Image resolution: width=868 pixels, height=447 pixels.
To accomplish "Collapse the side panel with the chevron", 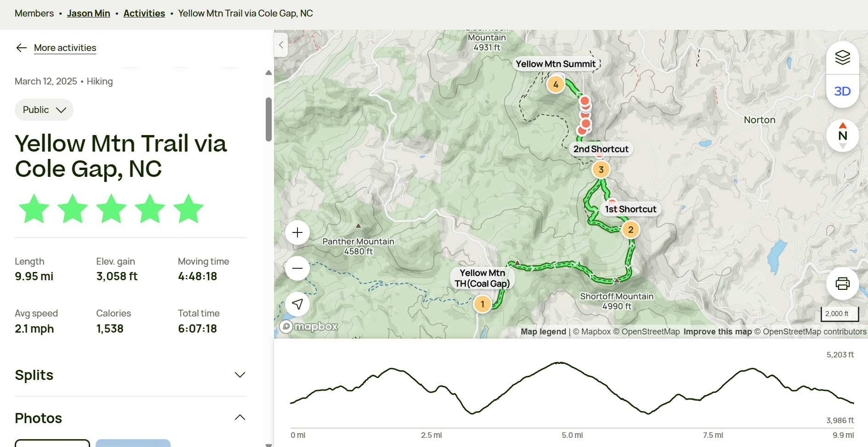I will [x=281, y=45].
